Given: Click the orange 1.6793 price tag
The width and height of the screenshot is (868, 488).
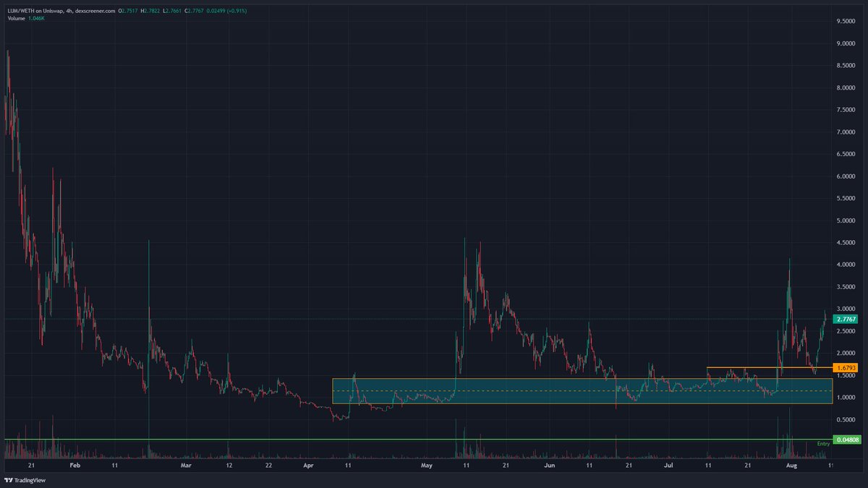Looking at the screenshot, I should click(846, 368).
